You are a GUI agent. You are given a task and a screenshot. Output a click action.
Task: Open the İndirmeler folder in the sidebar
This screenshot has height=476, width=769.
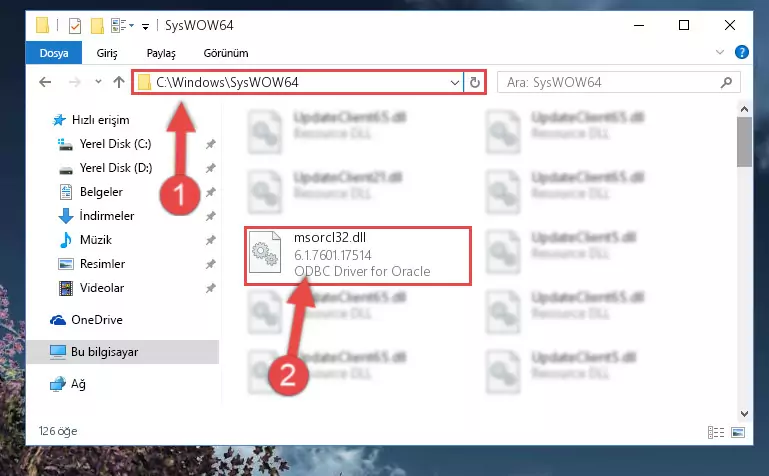[x=106, y=216]
